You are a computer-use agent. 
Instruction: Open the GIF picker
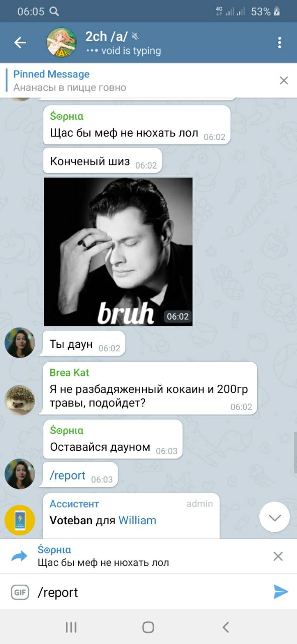tap(20, 592)
